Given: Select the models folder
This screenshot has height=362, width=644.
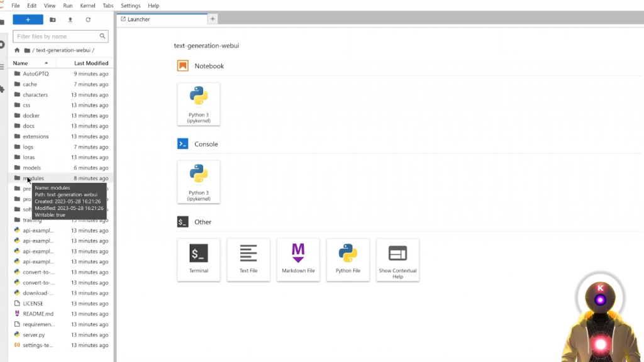Looking at the screenshot, I should pyautogui.click(x=60, y=168).
